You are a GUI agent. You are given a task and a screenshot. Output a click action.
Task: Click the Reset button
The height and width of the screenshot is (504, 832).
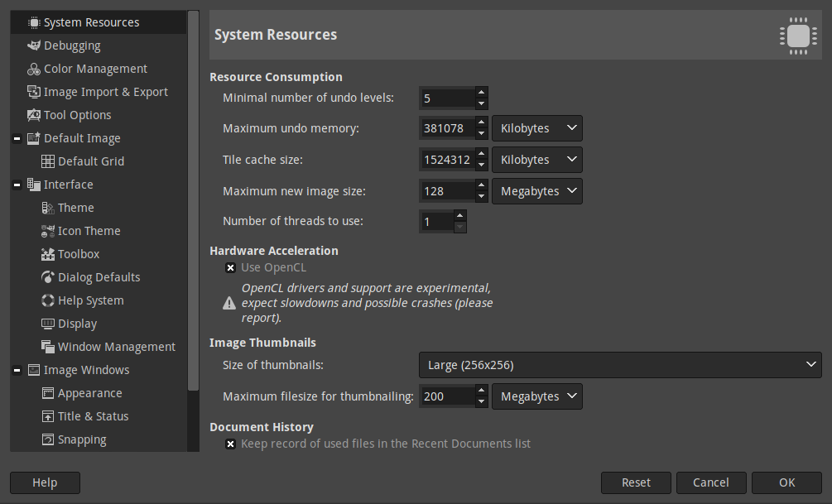click(x=636, y=482)
